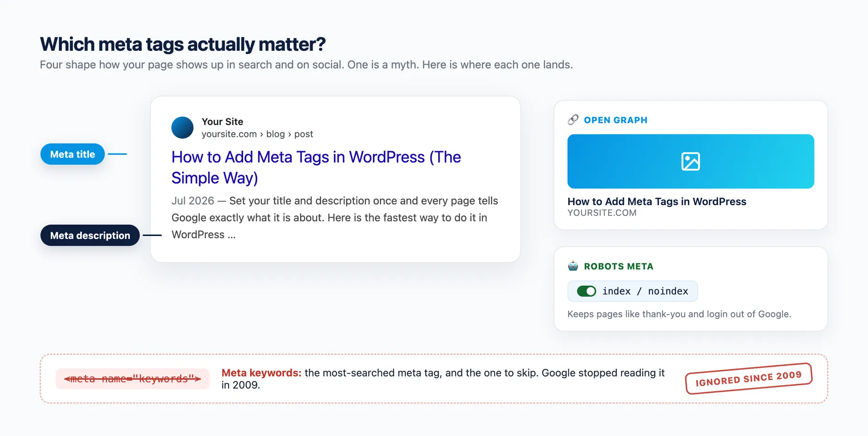Viewport: 868px width, 436px height.
Task: Open the How to Add Meta Tags search result title
Action: pyautogui.click(x=316, y=167)
